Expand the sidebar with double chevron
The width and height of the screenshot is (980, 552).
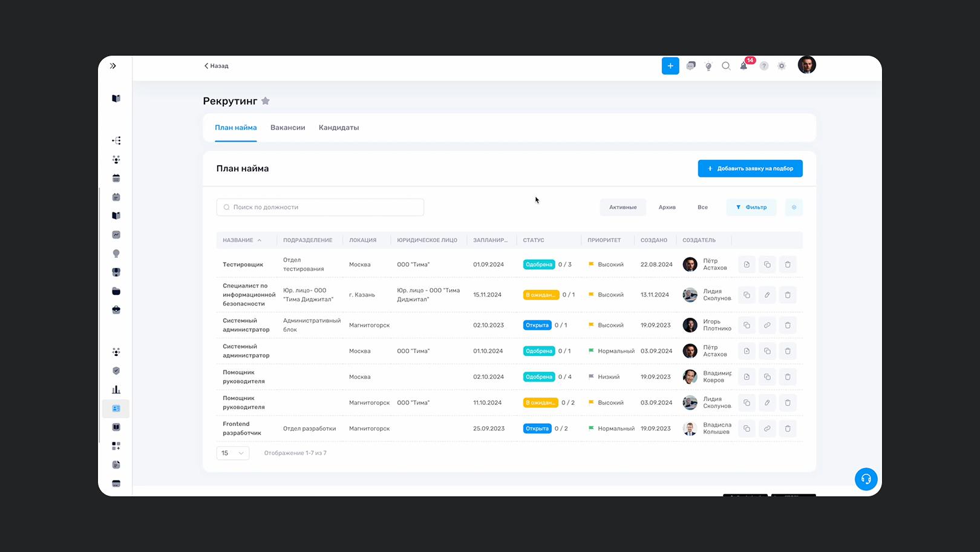click(113, 66)
